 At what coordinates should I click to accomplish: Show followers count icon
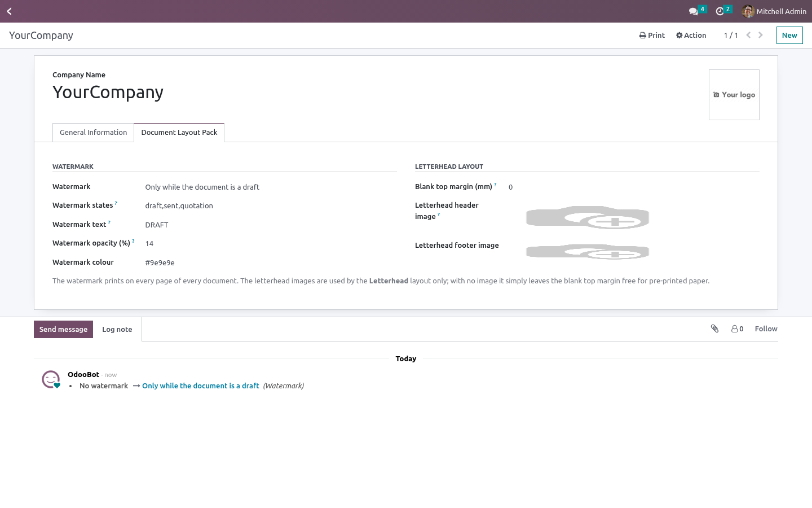737,329
